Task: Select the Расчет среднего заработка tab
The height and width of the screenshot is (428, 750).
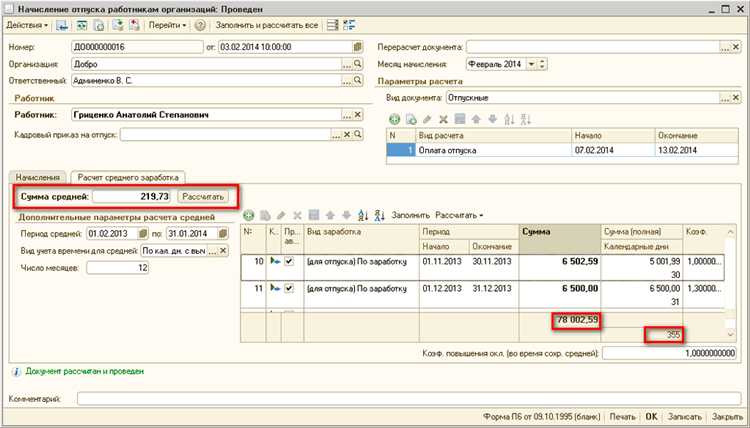Action: pos(124,177)
